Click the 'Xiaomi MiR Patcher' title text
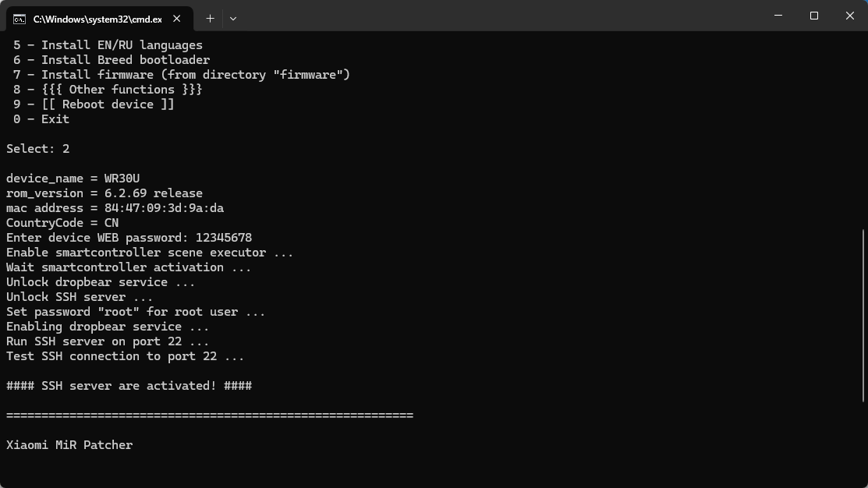 tap(69, 445)
